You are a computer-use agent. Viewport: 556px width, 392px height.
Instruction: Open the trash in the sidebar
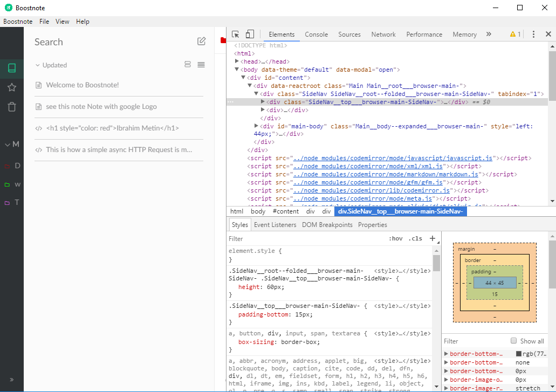pos(12,108)
